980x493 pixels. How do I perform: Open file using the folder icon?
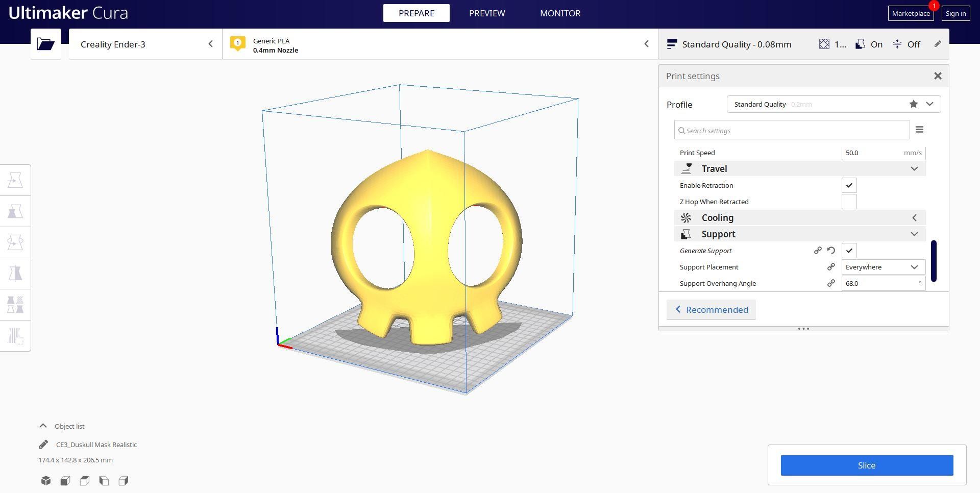coord(46,44)
